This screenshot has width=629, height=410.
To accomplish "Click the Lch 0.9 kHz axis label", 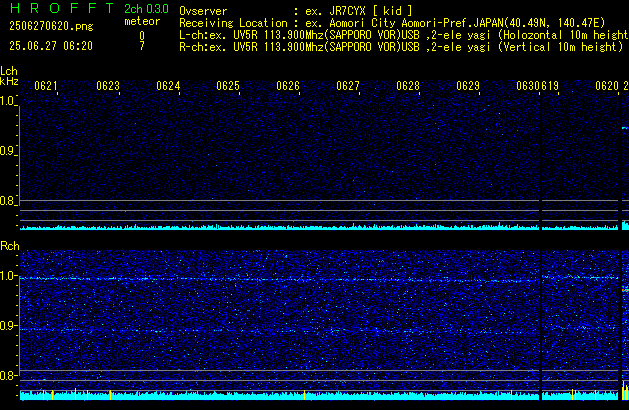I will pyautogui.click(x=8, y=151).
